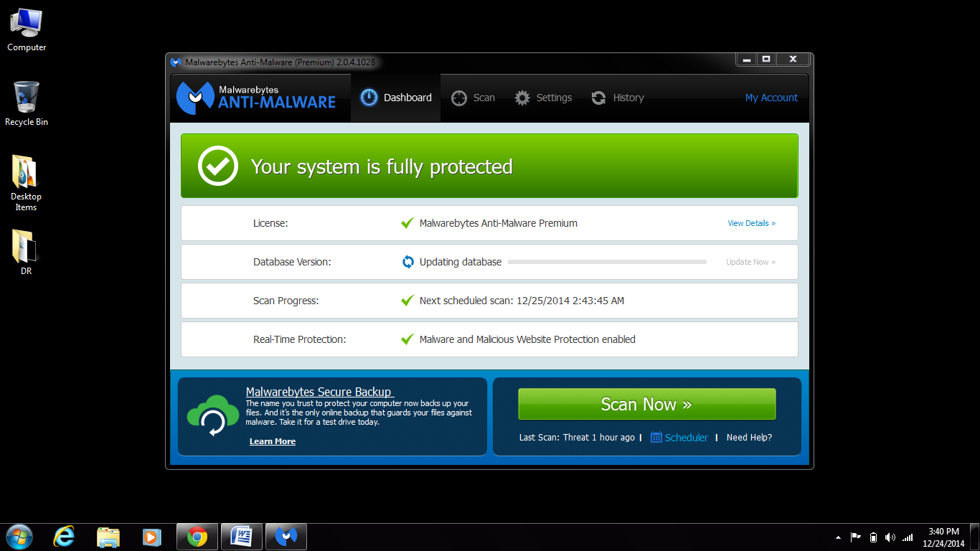Start a scan with Scan Now button
This screenshot has width=980, height=551.
646,404
